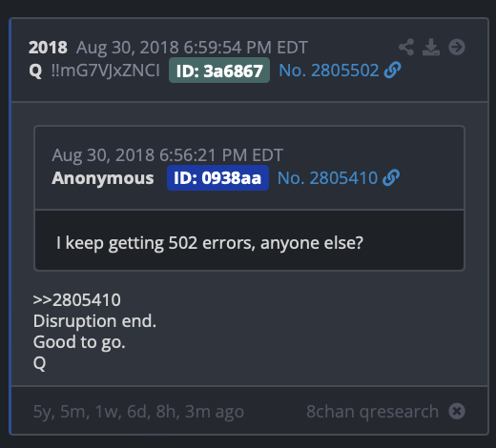Click the tripcode !!mG7VJxZNCI
This screenshot has height=448, width=496.
[x=105, y=71]
